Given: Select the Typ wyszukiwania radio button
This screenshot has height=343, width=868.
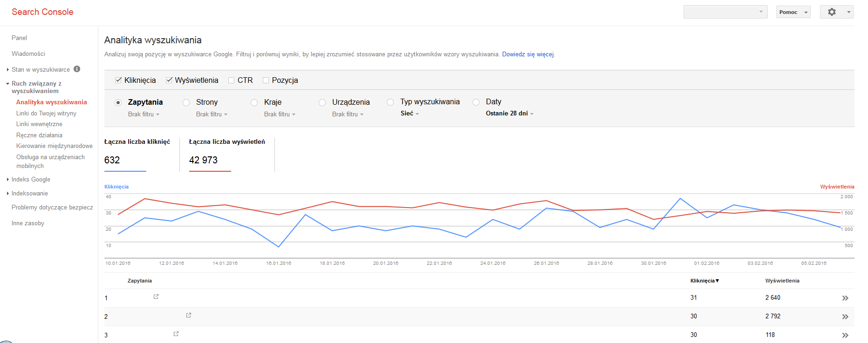Looking at the screenshot, I should pyautogui.click(x=390, y=102).
